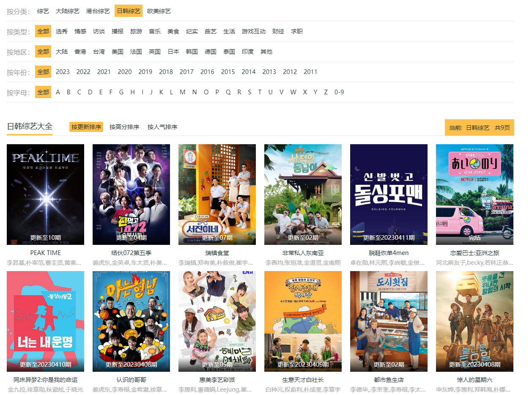532x395 pixels.
Task: Click the 瑞镇食堂 title text
Action: pyautogui.click(x=217, y=253)
